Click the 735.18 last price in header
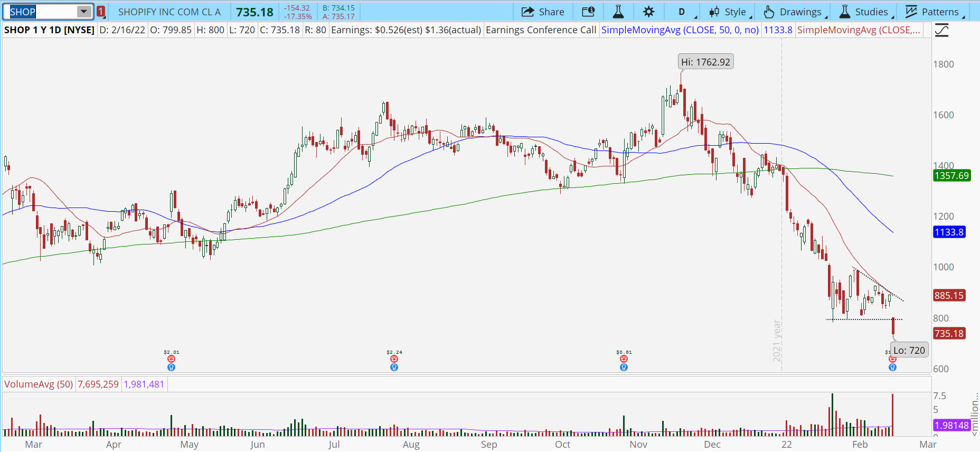This screenshot has height=452, width=980. tap(255, 12)
